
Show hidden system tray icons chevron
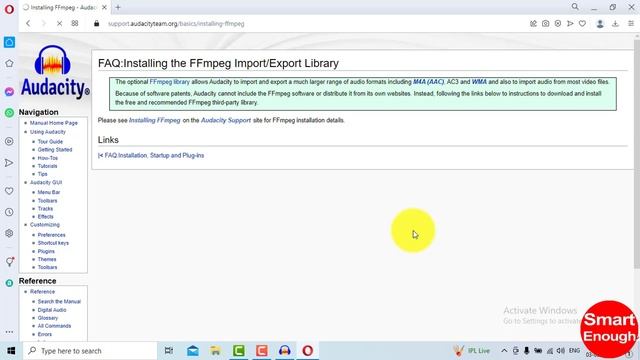[504, 351]
